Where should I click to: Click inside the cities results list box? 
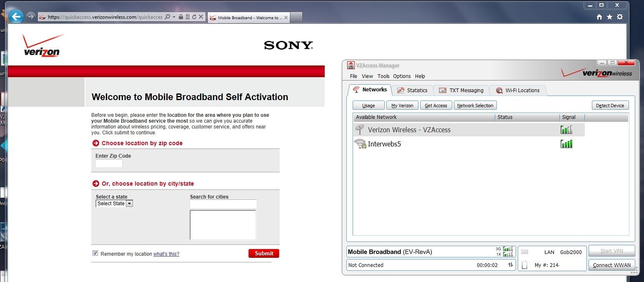point(223,225)
